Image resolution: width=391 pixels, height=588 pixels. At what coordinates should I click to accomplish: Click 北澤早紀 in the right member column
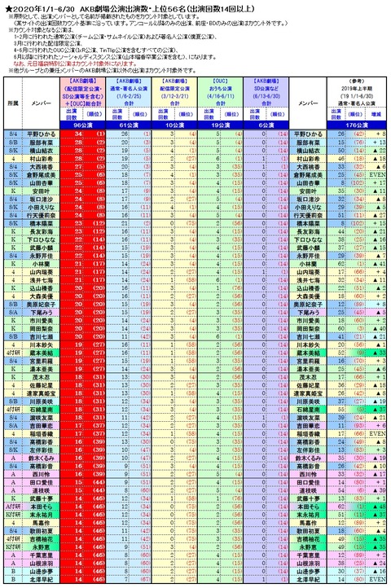308,580
